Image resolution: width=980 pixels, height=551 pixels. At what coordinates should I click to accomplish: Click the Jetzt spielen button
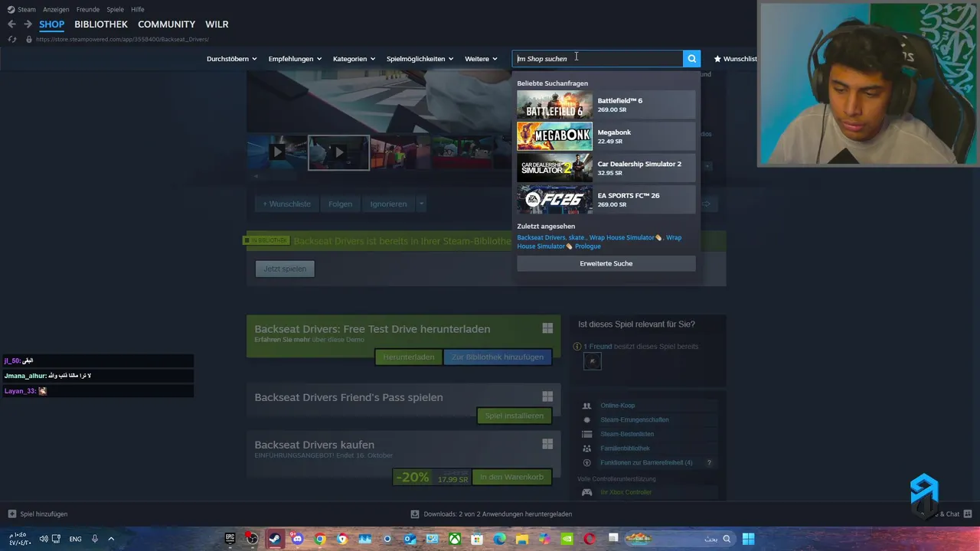point(285,269)
